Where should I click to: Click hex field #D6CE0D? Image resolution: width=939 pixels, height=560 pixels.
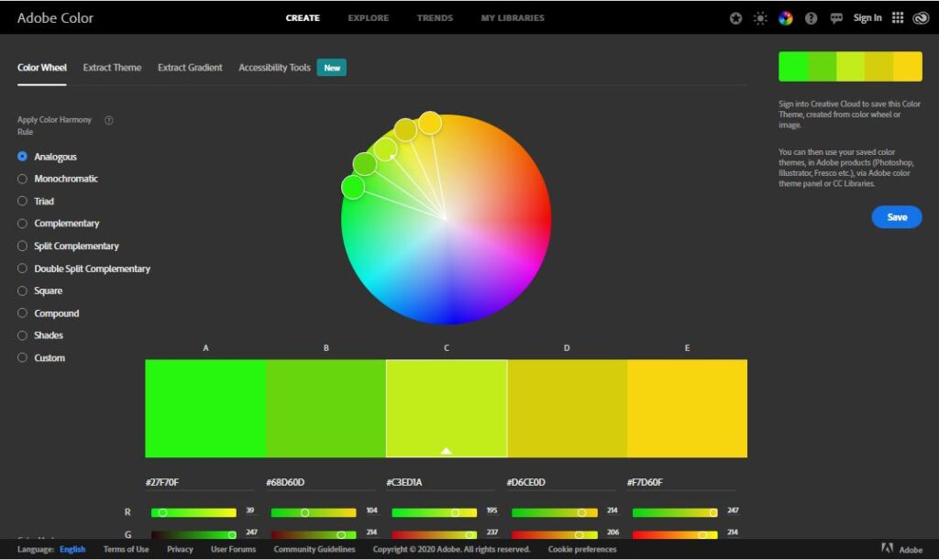click(x=561, y=482)
